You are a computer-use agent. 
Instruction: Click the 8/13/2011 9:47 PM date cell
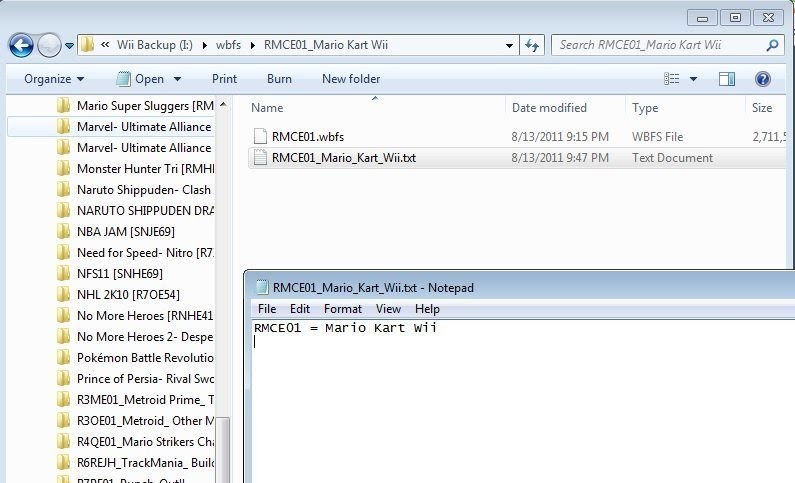click(560, 158)
